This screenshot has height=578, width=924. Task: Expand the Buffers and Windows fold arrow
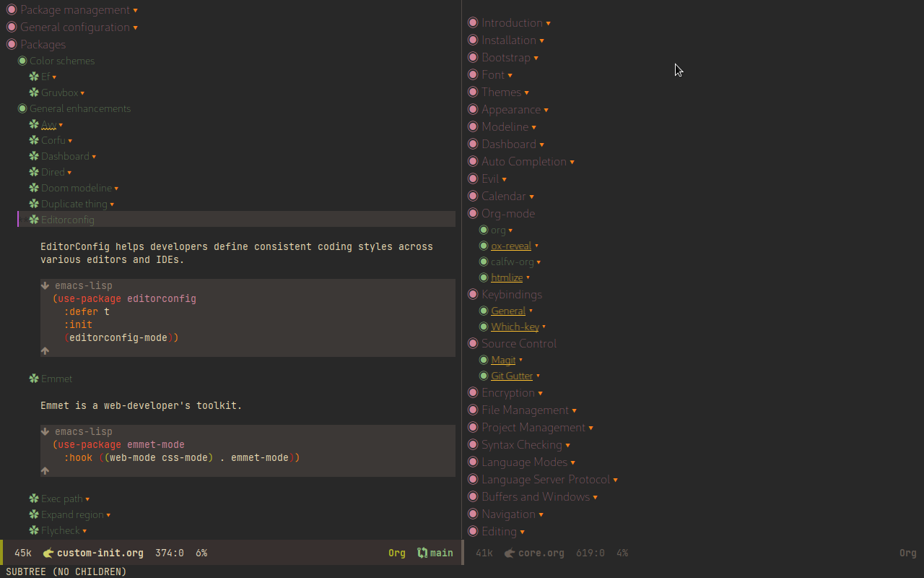click(595, 498)
